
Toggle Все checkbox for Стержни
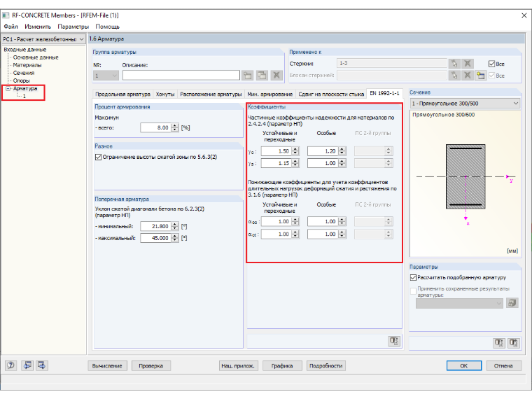[491, 64]
